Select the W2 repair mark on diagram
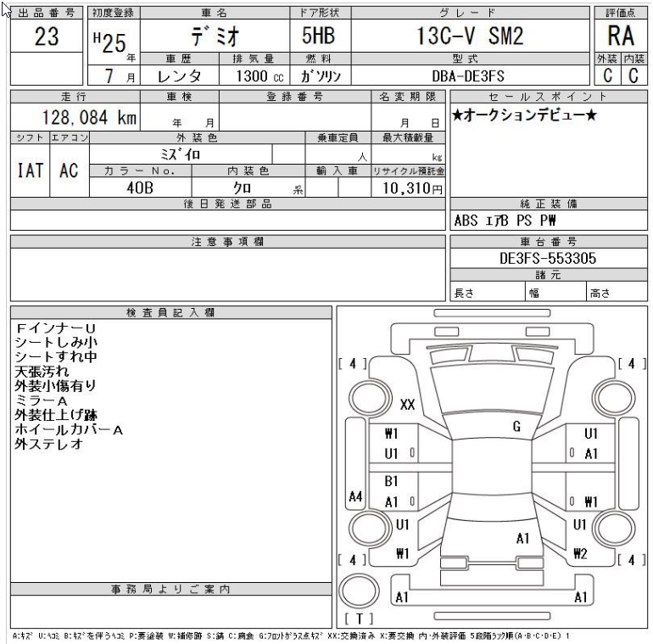This screenshot has height=644, width=653. point(581,554)
